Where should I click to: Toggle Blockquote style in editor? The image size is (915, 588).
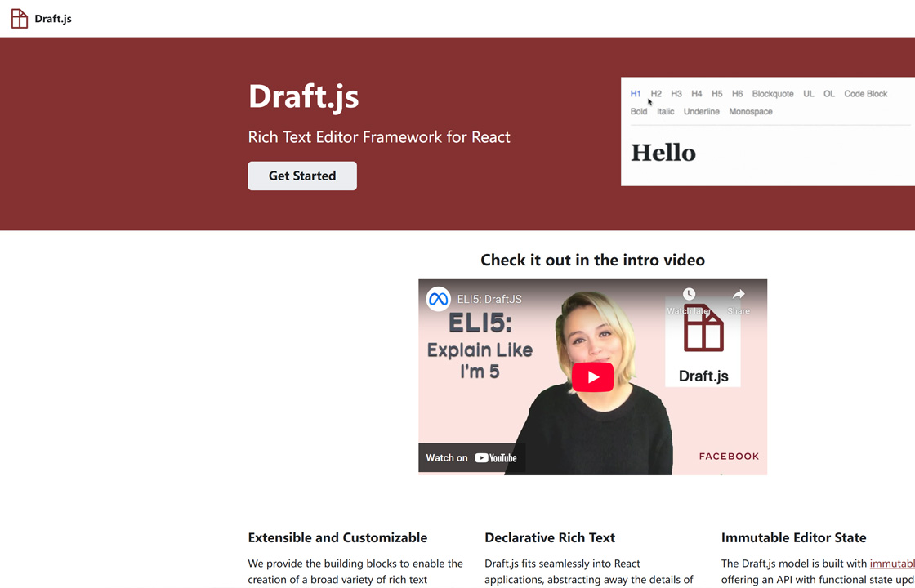[x=773, y=93]
